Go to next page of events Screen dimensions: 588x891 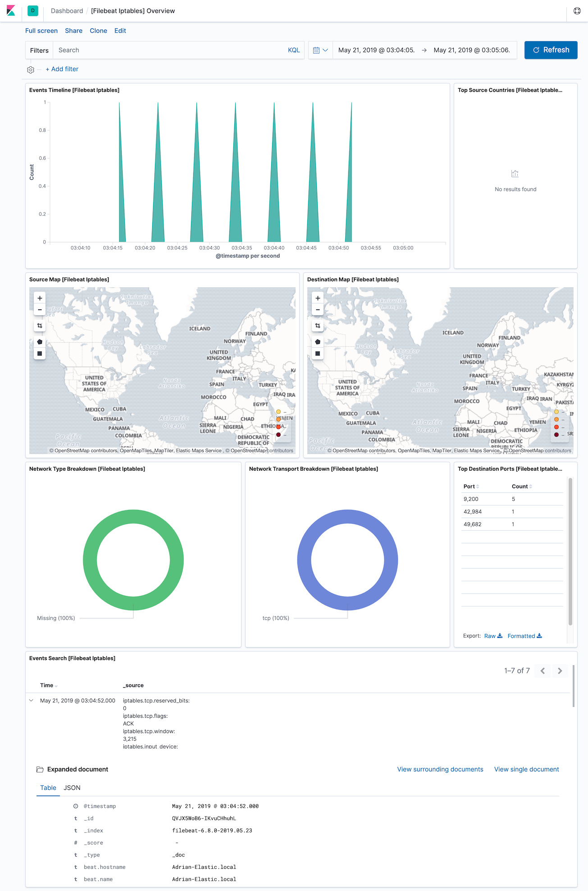point(560,671)
